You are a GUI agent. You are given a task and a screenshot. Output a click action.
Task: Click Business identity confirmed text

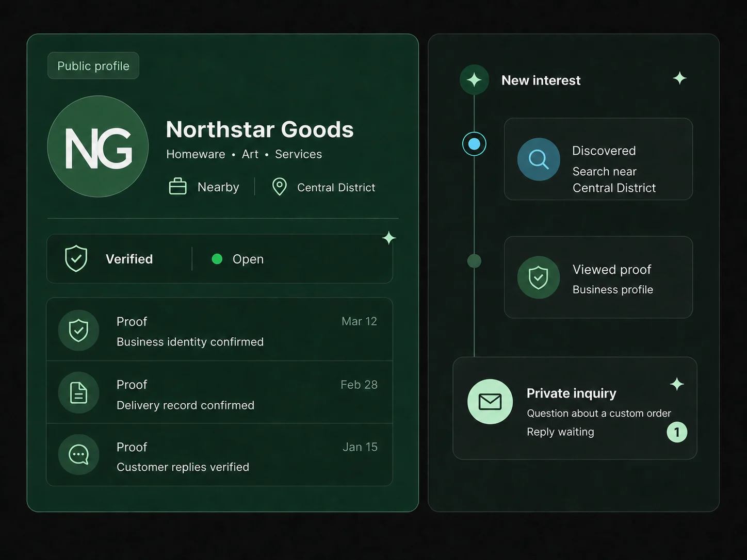(x=190, y=342)
